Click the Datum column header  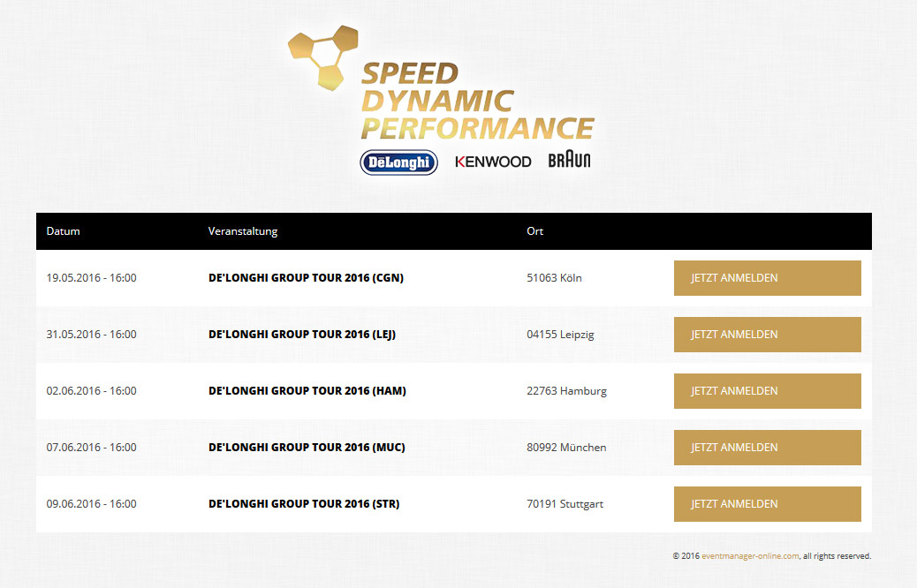coord(64,231)
